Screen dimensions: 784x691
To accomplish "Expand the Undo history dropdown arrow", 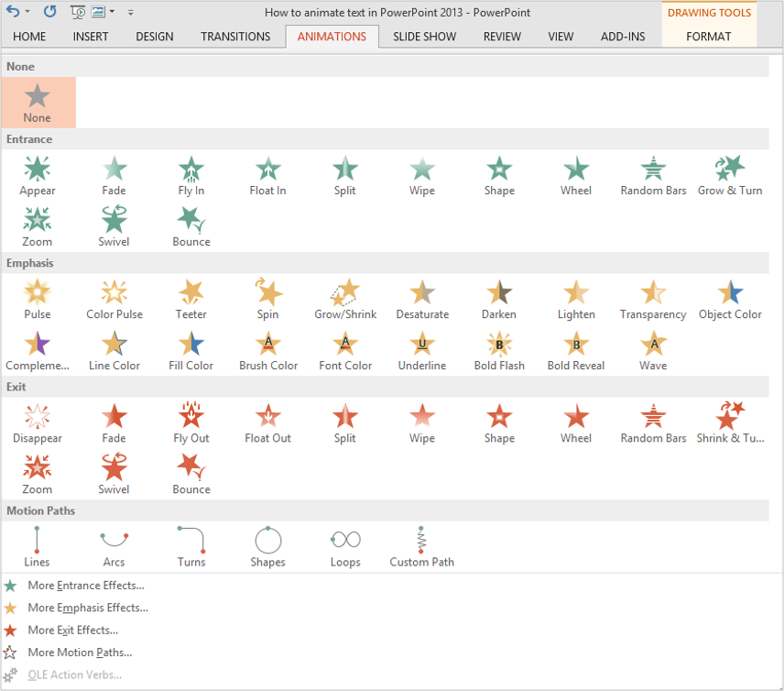I will 27,13.
